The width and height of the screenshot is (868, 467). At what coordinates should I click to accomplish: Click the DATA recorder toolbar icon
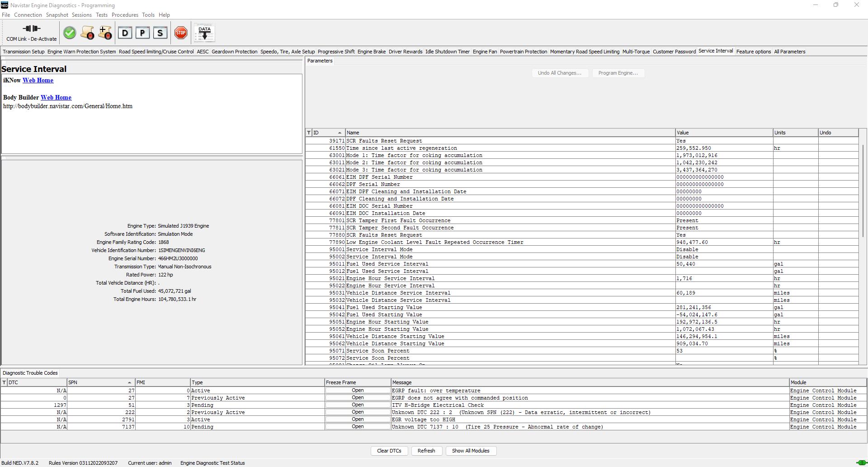(x=204, y=33)
